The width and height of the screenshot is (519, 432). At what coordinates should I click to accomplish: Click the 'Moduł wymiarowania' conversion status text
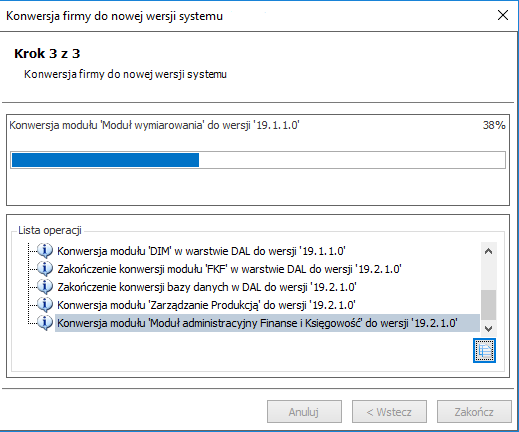click(x=154, y=125)
